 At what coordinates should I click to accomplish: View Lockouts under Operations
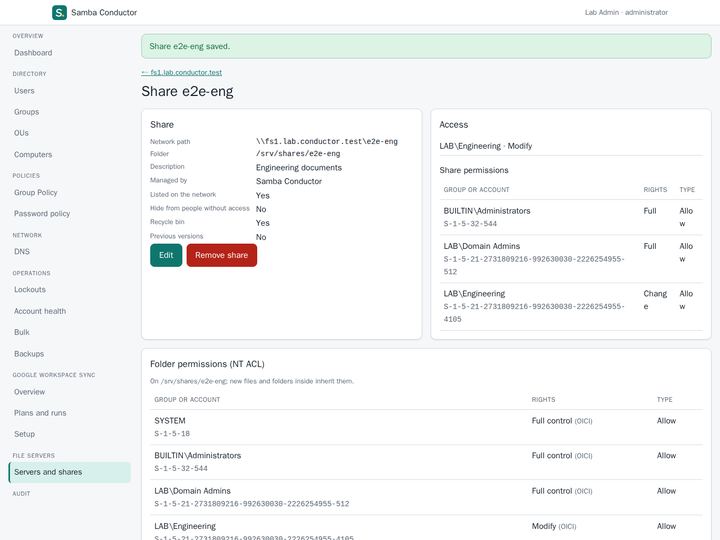pyautogui.click(x=30, y=290)
